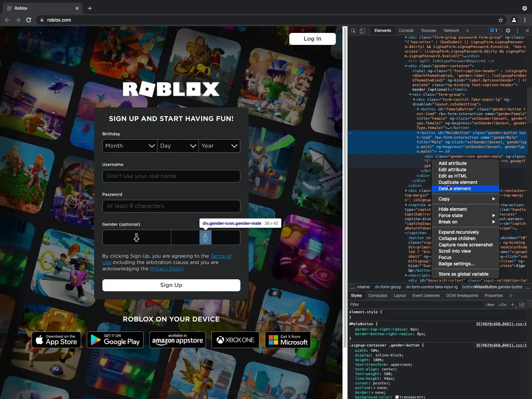The height and width of the screenshot is (399, 532).
Task: Open the Chrome profile avatar menu
Action: click(x=514, y=20)
